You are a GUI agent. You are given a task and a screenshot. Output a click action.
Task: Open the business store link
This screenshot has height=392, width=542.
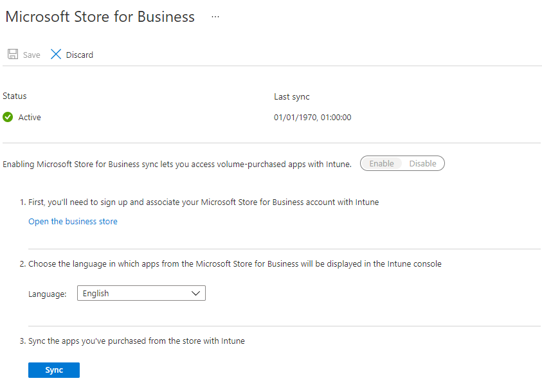(73, 222)
